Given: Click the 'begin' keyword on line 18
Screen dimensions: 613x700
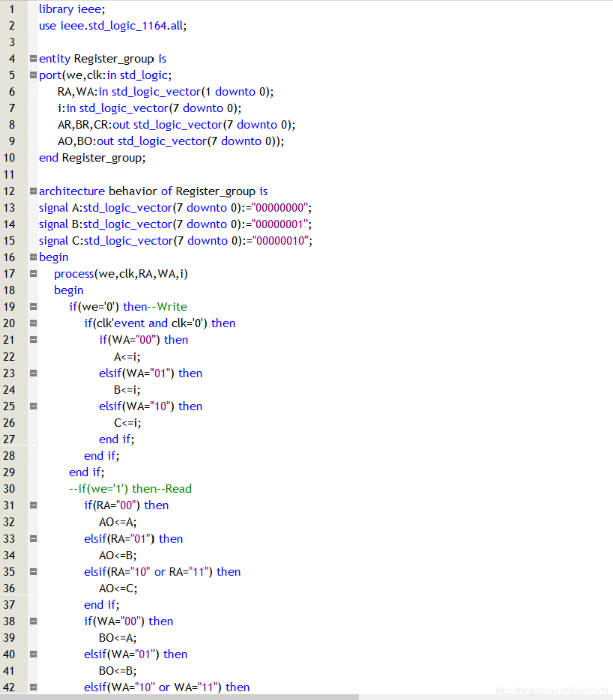Looking at the screenshot, I should click(x=69, y=290).
